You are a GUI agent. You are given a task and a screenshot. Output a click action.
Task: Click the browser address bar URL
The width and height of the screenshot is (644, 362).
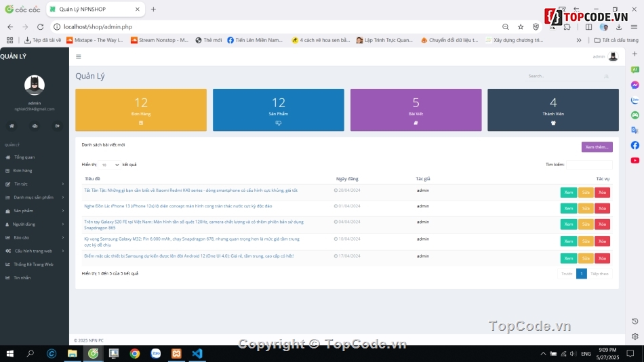[98, 26]
